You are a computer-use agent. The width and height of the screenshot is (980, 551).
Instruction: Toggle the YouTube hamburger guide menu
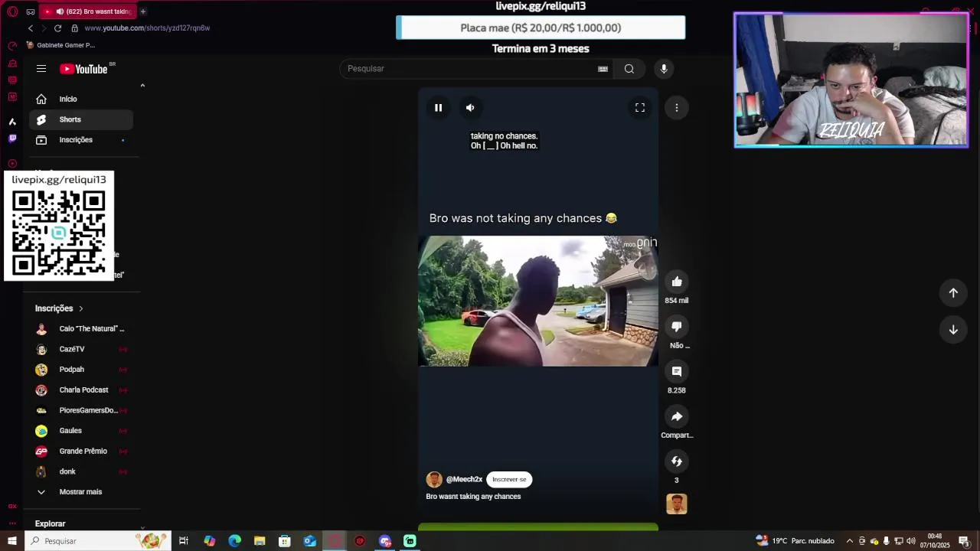41,69
